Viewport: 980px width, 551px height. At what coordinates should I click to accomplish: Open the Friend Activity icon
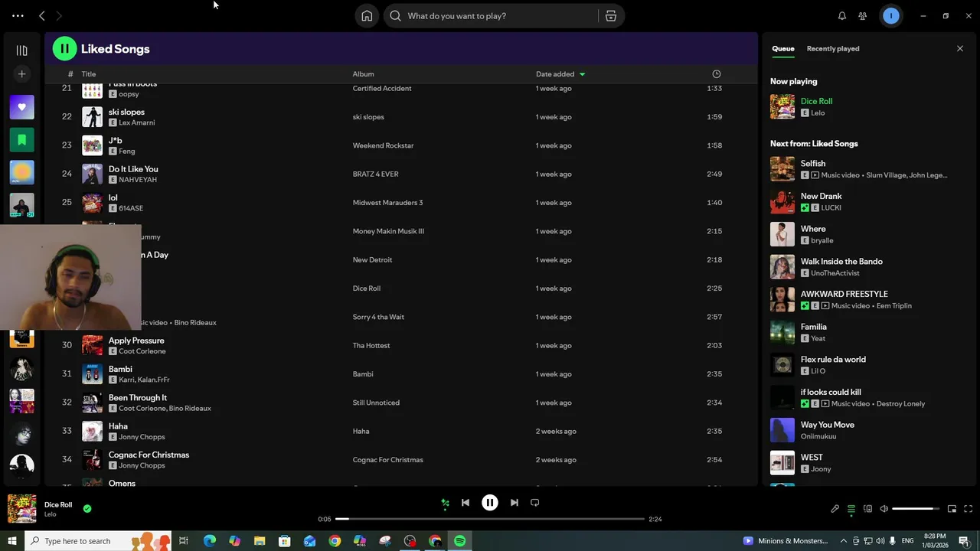tap(863, 15)
